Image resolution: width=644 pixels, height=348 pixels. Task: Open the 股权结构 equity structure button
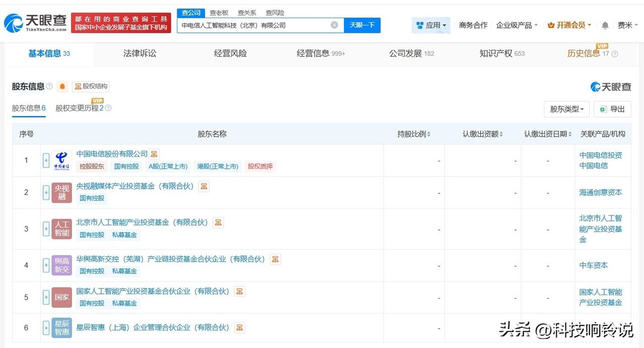tap(91, 86)
